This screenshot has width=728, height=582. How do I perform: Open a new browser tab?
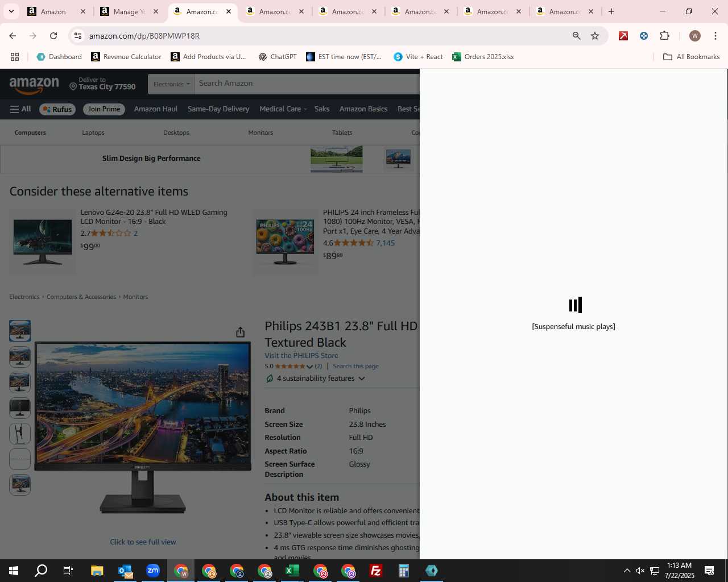pyautogui.click(x=611, y=11)
